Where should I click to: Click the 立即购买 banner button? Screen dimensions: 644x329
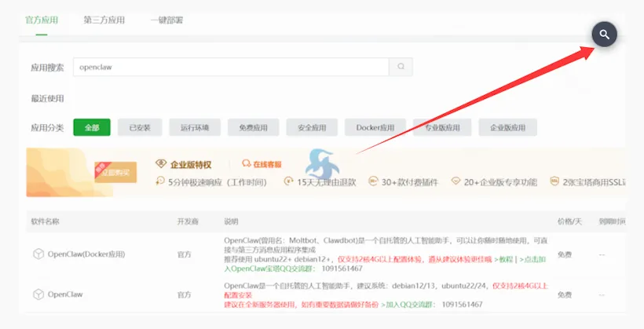point(115,172)
